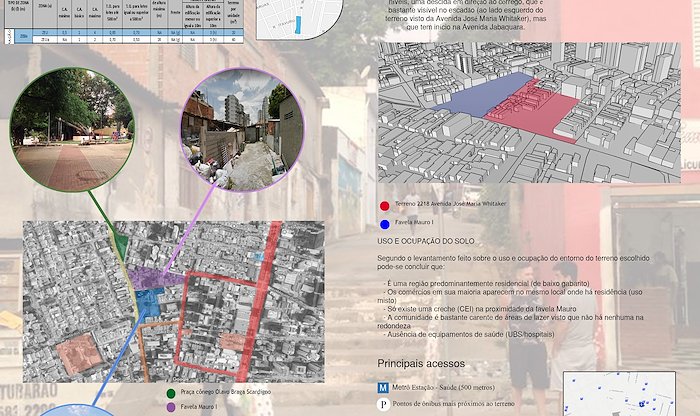The width and height of the screenshot is (700, 416).
Task: Click the small map with blue dots near Principais acessos
Action: [619, 394]
